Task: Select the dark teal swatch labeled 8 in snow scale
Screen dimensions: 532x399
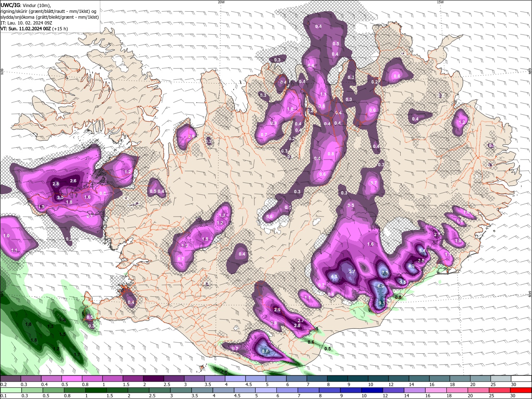Action: [337, 379]
